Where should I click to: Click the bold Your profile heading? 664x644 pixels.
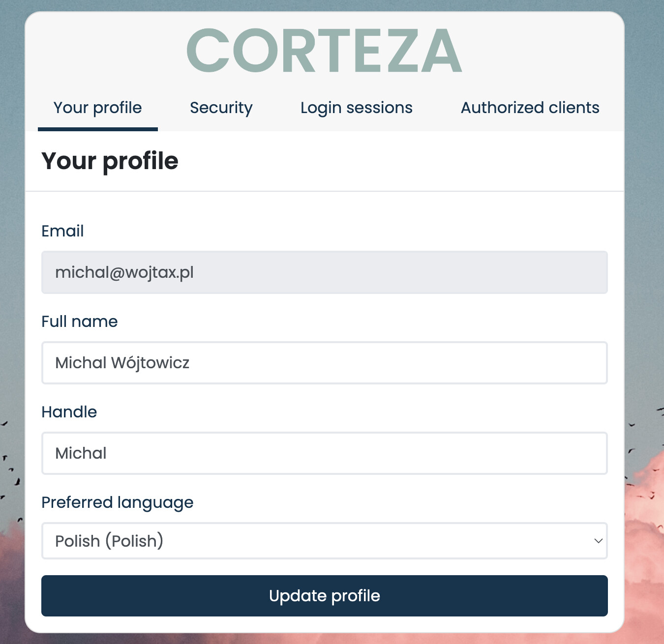coord(110,161)
